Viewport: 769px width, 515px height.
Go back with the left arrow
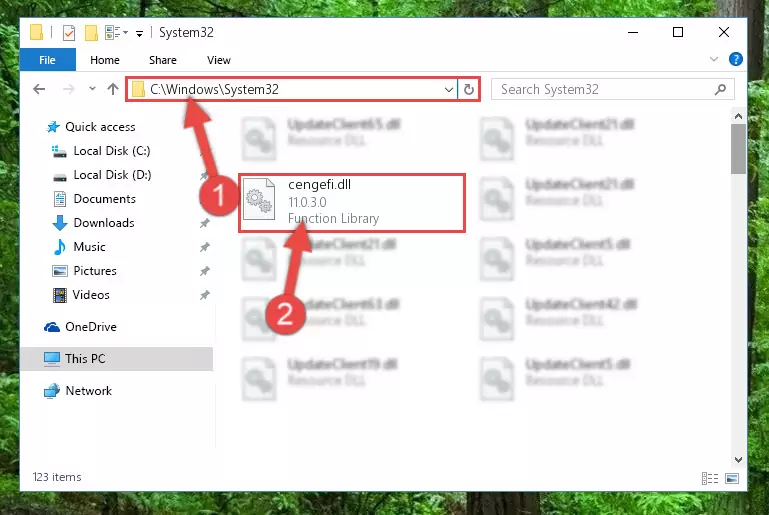pos(39,89)
